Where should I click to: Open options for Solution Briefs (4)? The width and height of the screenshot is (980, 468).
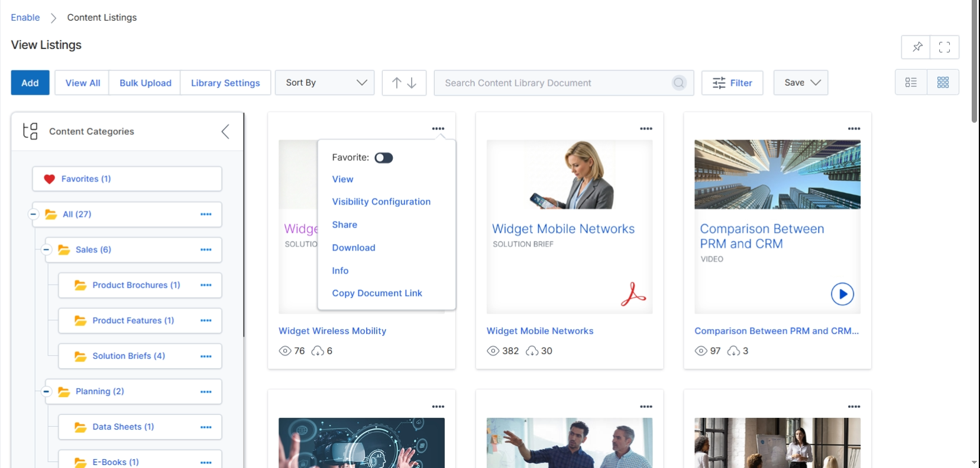point(206,356)
